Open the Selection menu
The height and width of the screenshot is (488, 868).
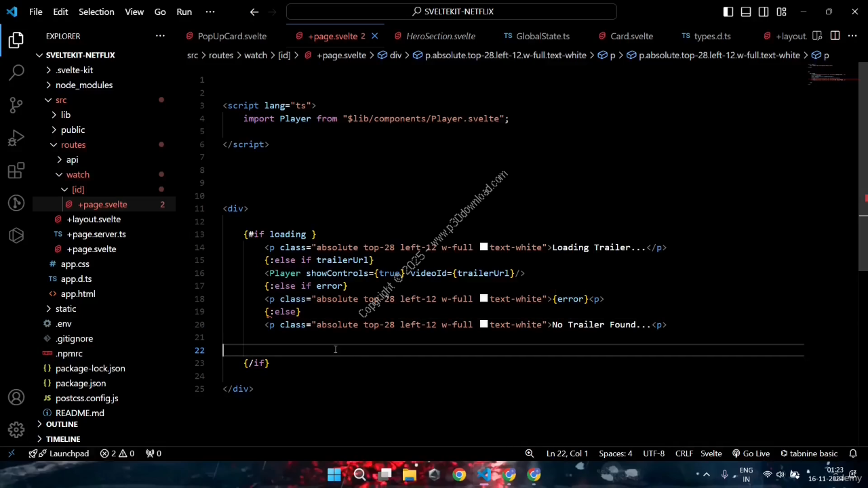(96, 12)
